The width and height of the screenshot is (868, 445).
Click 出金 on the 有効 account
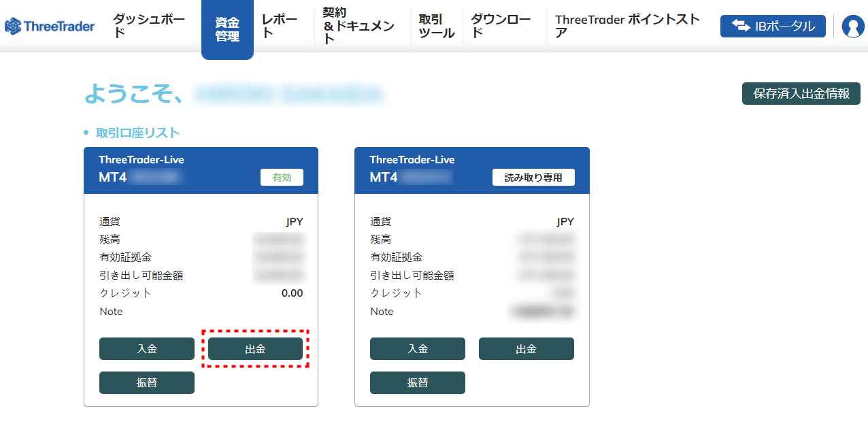tap(255, 348)
